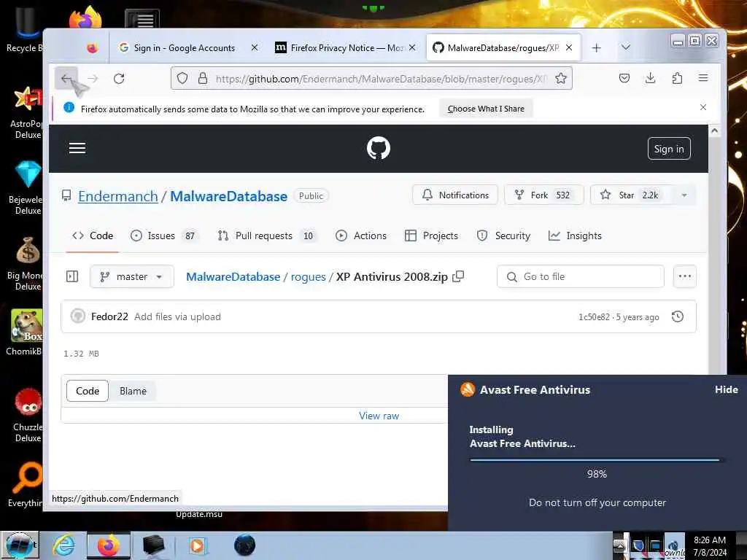
Task: Bookmark this page with the star icon
Action: 561,78
